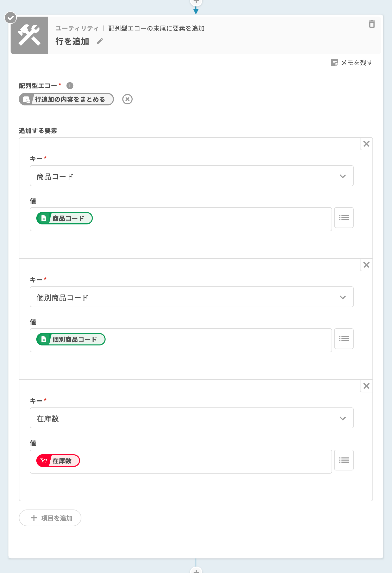Open value list for 在庫数 field

click(x=344, y=460)
